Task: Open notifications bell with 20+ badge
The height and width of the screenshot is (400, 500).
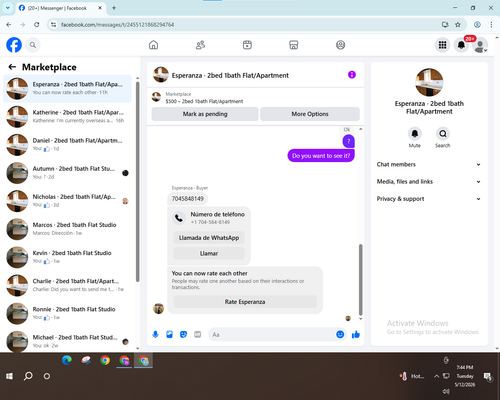Action: point(461,45)
